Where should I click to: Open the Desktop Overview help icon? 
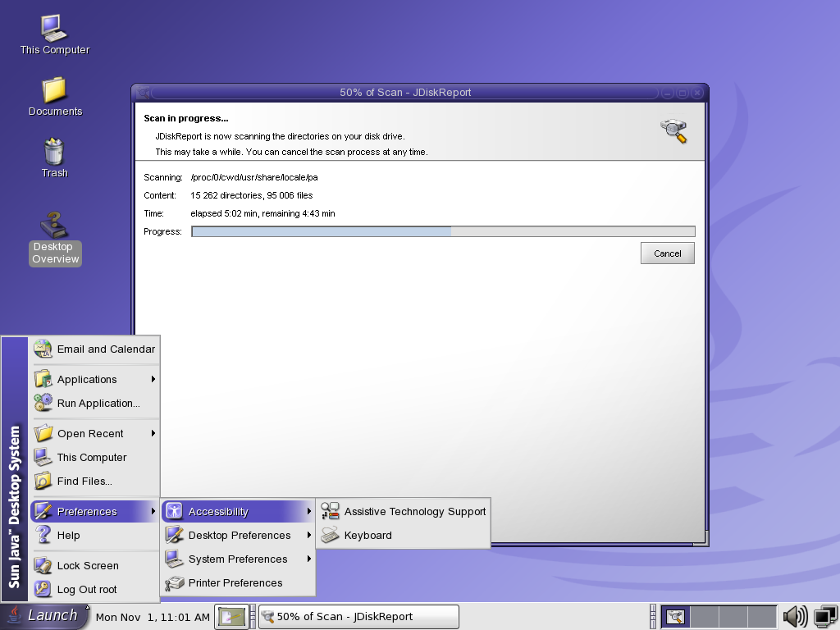[x=55, y=239]
